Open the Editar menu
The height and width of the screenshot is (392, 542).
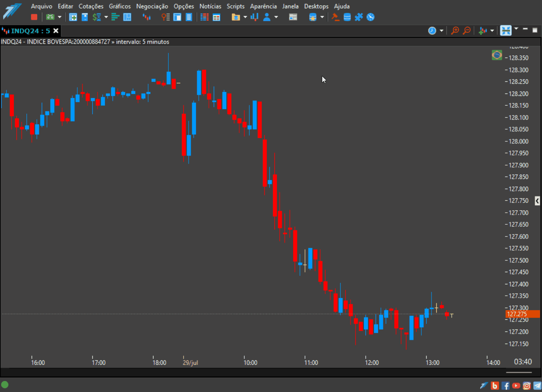[x=66, y=6]
